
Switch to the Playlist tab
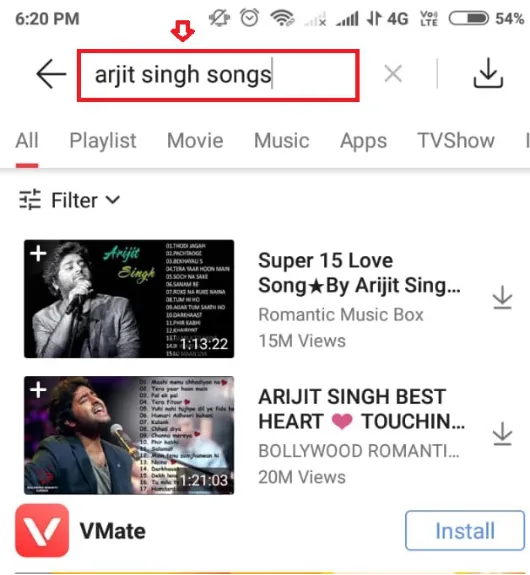[103, 141]
